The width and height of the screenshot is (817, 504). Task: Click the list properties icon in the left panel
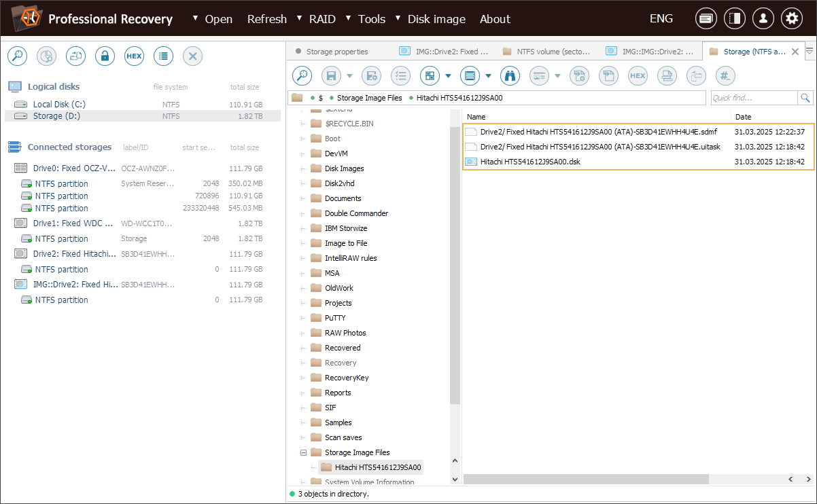coord(163,56)
